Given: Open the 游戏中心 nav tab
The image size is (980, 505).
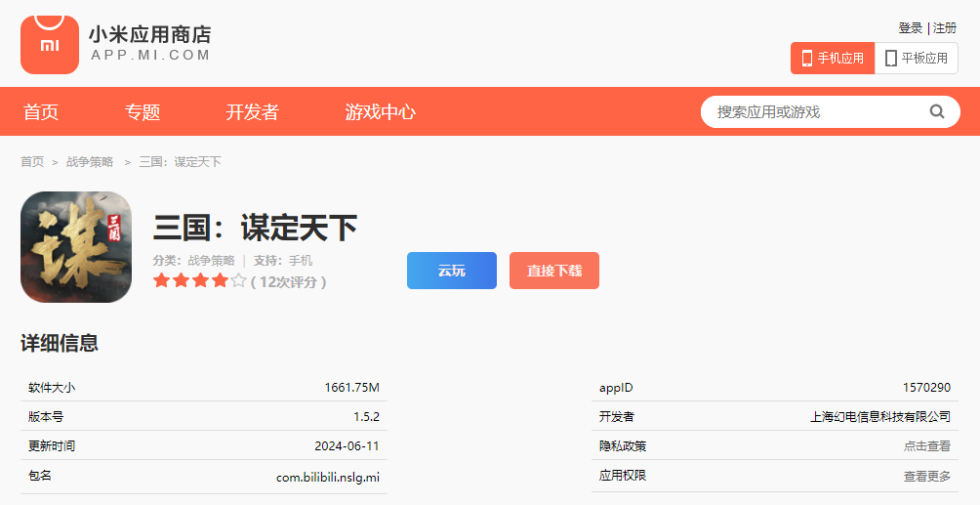Looking at the screenshot, I should tap(380, 112).
